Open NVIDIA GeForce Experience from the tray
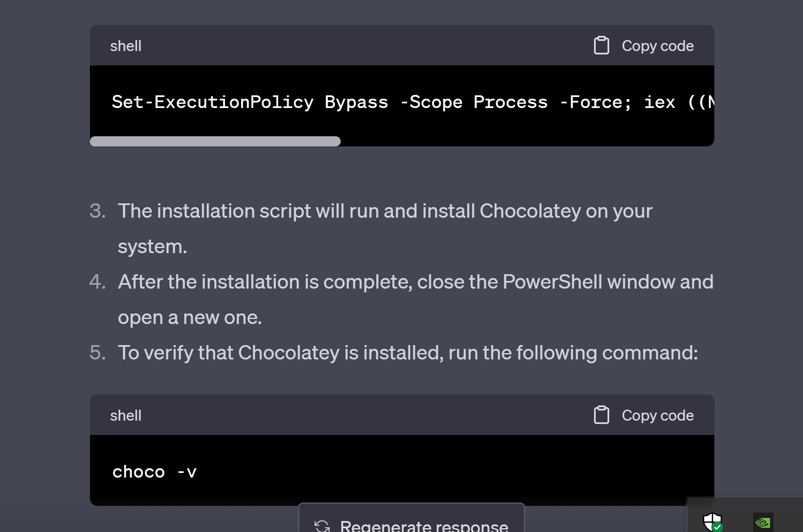Screen dimensions: 803x532 (763, 522)
